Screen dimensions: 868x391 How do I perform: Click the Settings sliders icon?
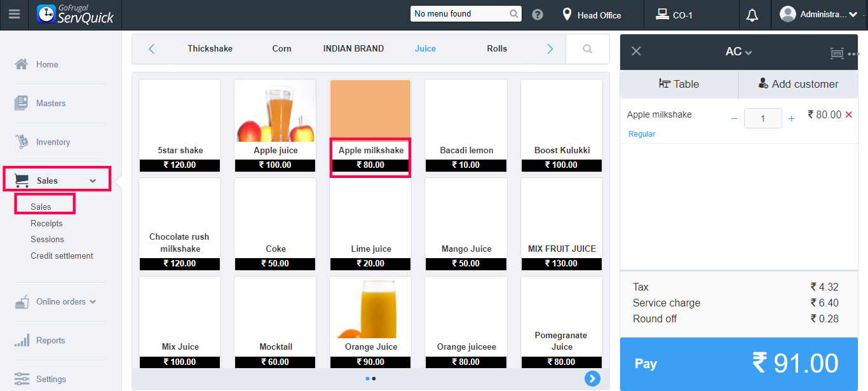click(x=22, y=379)
